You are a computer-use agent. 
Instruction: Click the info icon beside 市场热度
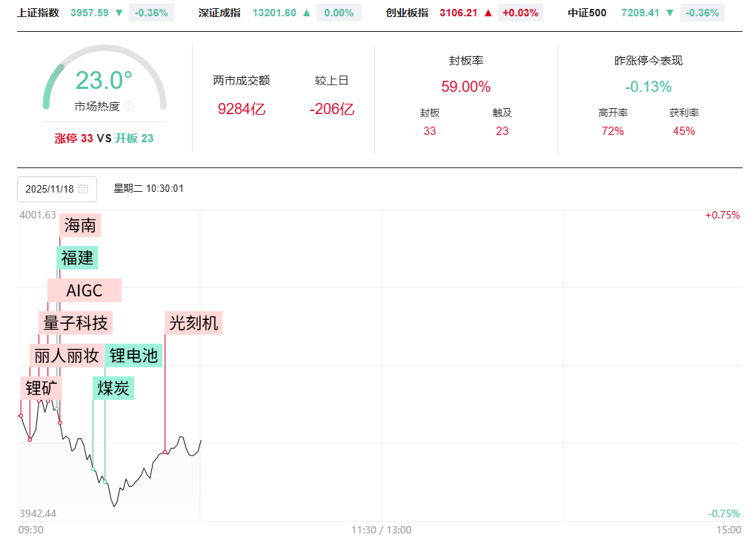click(129, 107)
